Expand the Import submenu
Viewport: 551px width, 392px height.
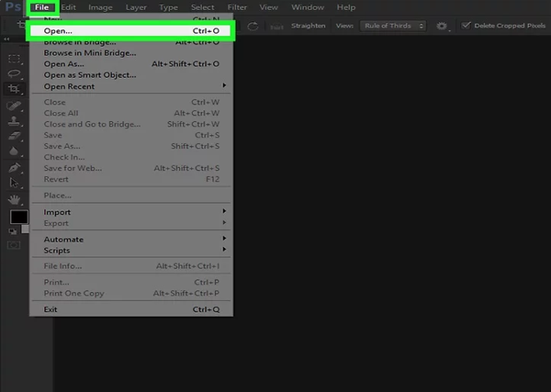pyautogui.click(x=131, y=212)
